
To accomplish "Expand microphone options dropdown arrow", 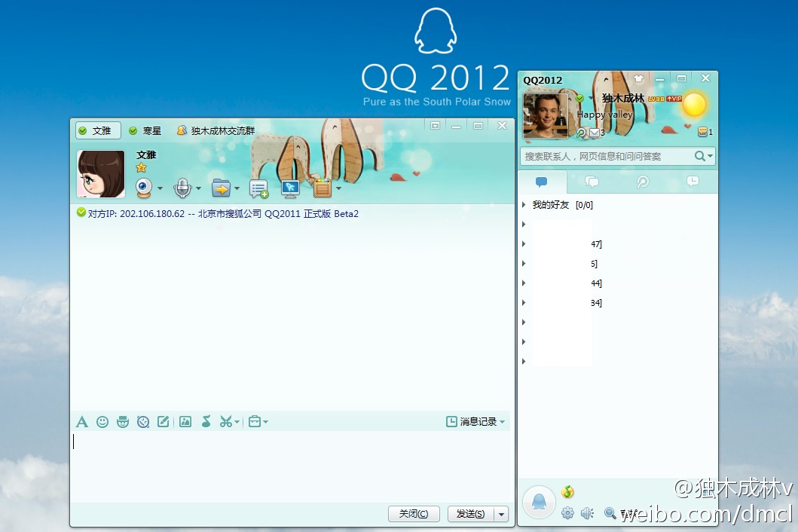I will click(x=198, y=188).
